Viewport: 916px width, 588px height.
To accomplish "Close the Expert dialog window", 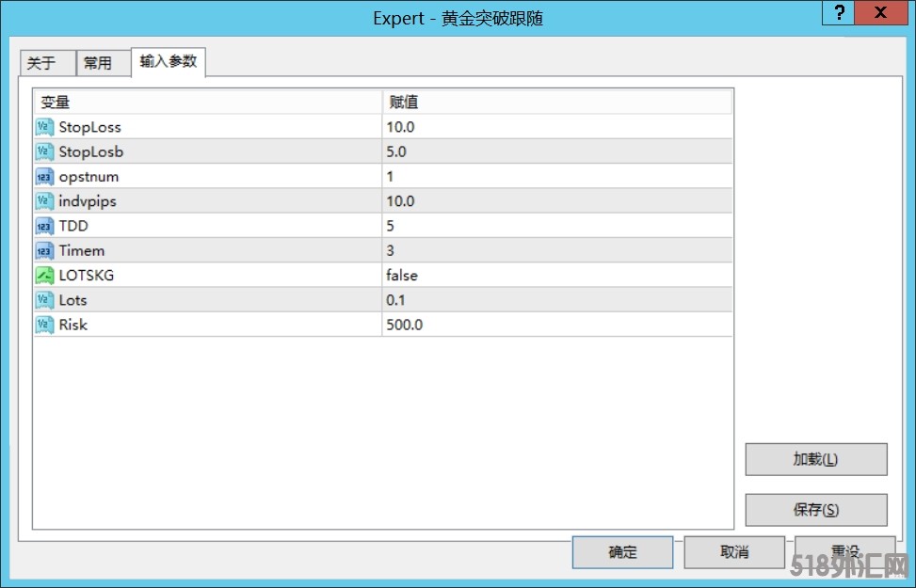I will [x=881, y=12].
